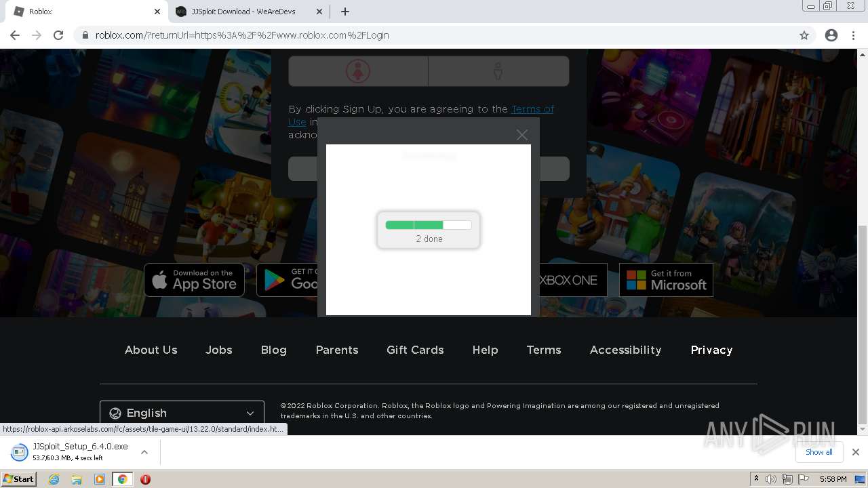Viewport: 868px width, 488px height.
Task: Open the About Us footer link
Action: [151, 350]
